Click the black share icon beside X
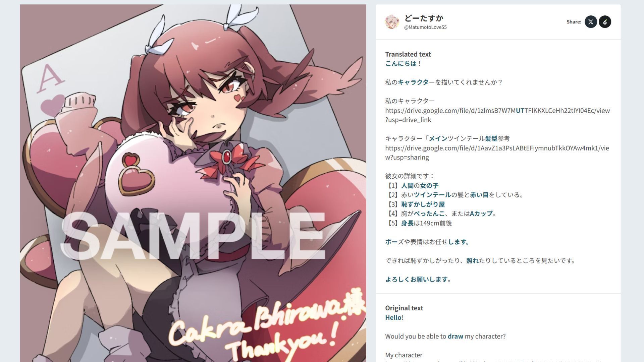Screen dimensions: 644x362 pos(605,22)
